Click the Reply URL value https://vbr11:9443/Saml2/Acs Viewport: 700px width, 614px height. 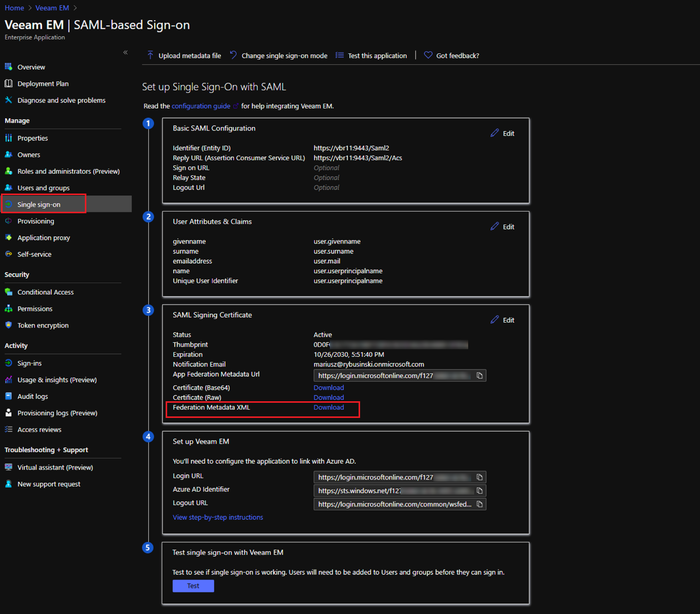coord(358,158)
